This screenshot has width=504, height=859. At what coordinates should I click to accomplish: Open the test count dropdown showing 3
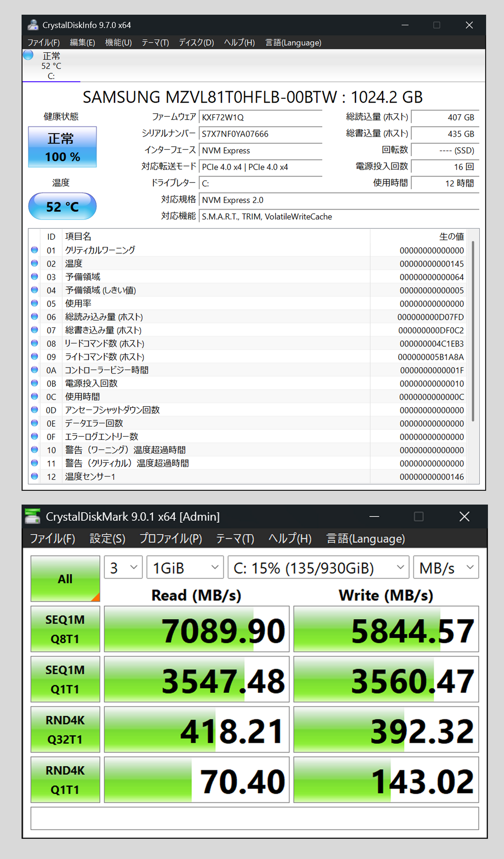pyautogui.click(x=123, y=567)
